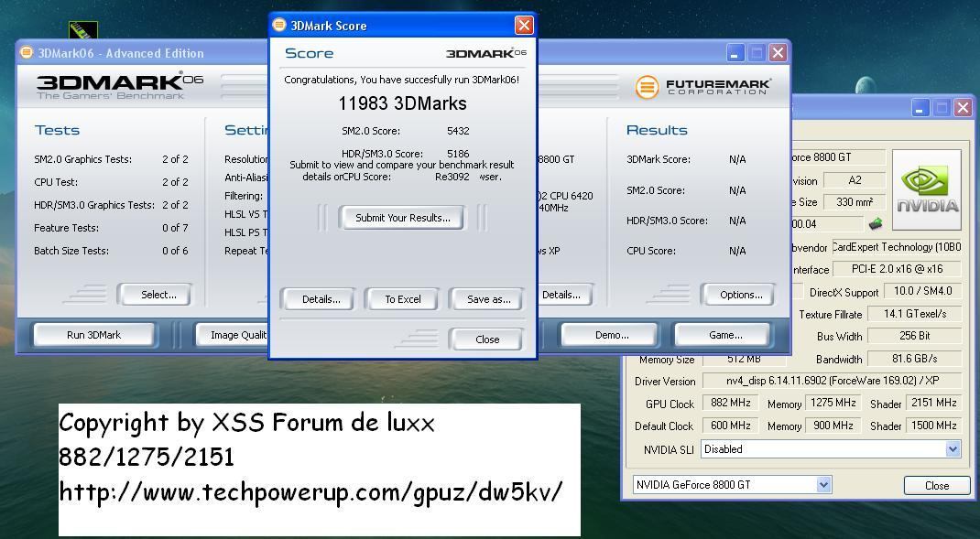Click the Shader 2151 MHz field
The image size is (980, 539).
[934, 403]
